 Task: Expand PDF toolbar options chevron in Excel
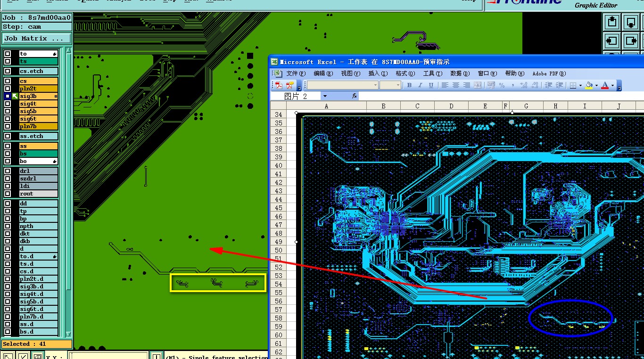[x=299, y=85]
